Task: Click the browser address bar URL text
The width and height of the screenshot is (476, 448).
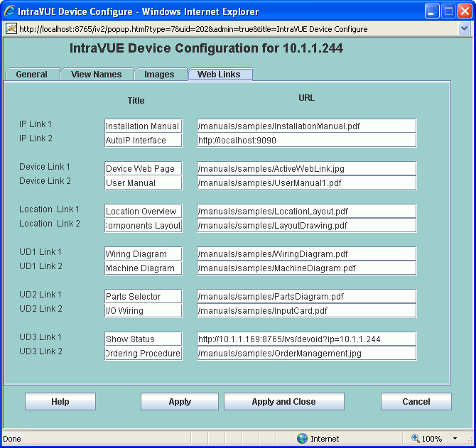Action: (193, 29)
